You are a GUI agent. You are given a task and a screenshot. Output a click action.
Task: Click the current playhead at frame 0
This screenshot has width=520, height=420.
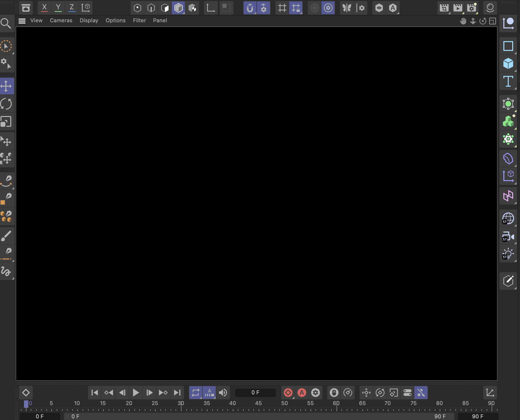26,404
